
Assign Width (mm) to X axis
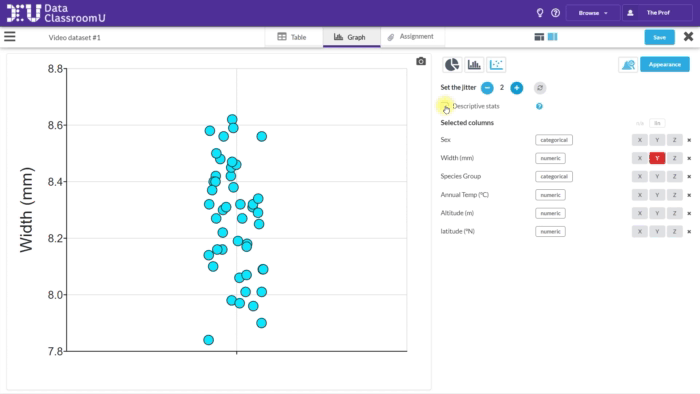pyautogui.click(x=640, y=158)
